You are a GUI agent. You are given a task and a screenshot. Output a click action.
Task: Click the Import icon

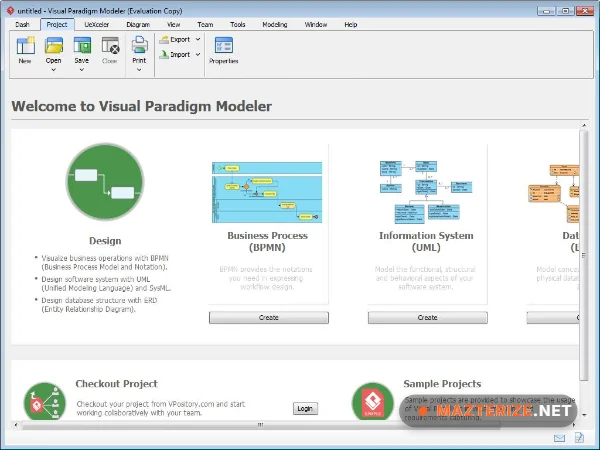pyautogui.click(x=164, y=55)
